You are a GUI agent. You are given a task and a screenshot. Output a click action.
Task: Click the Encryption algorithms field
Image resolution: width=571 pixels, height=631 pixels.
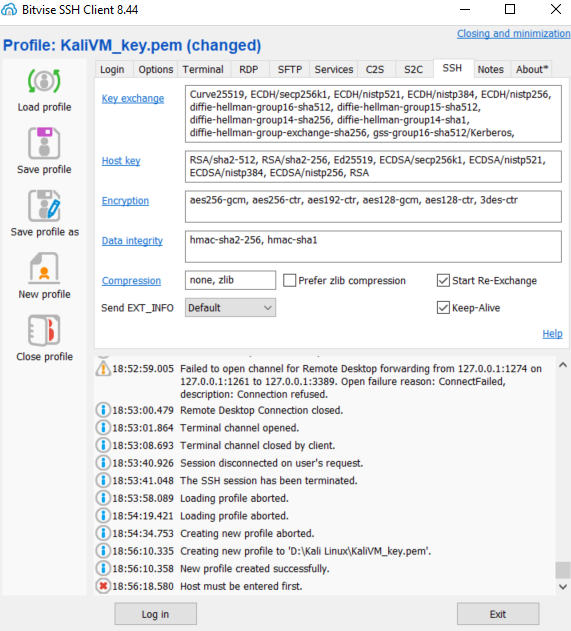(373, 206)
